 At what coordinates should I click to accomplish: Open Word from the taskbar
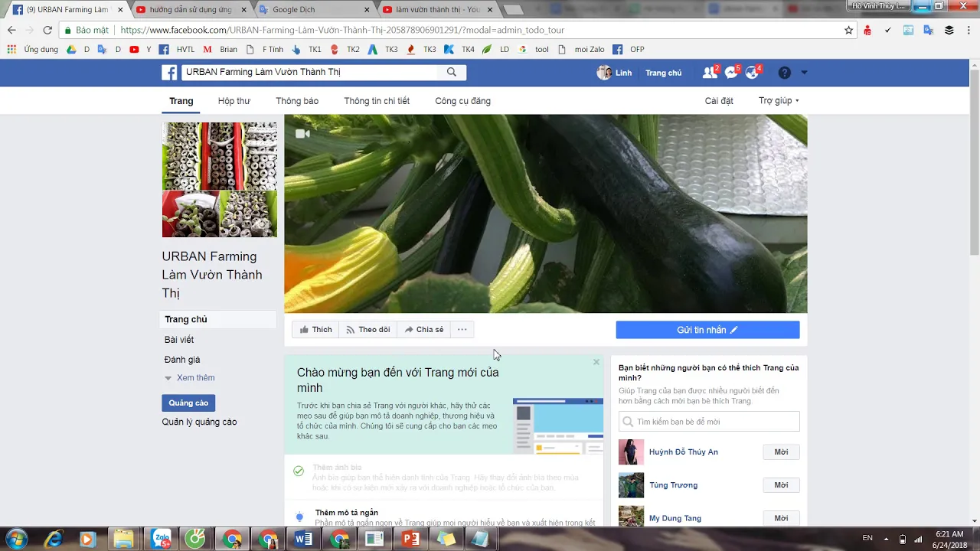click(303, 539)
